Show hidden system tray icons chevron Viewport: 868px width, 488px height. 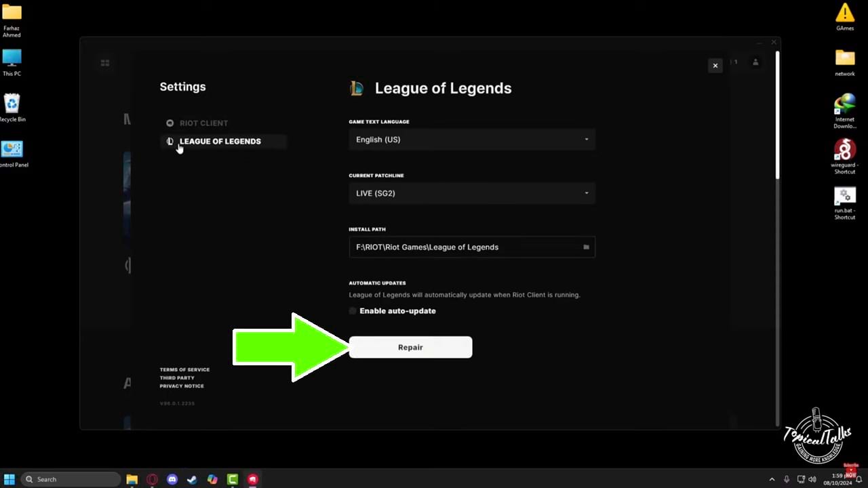(x=772, y=479)
